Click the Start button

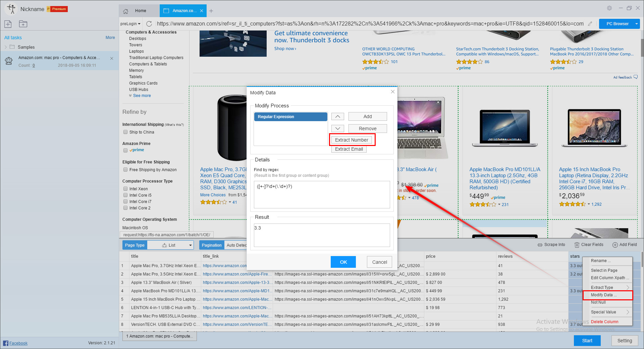587,341
